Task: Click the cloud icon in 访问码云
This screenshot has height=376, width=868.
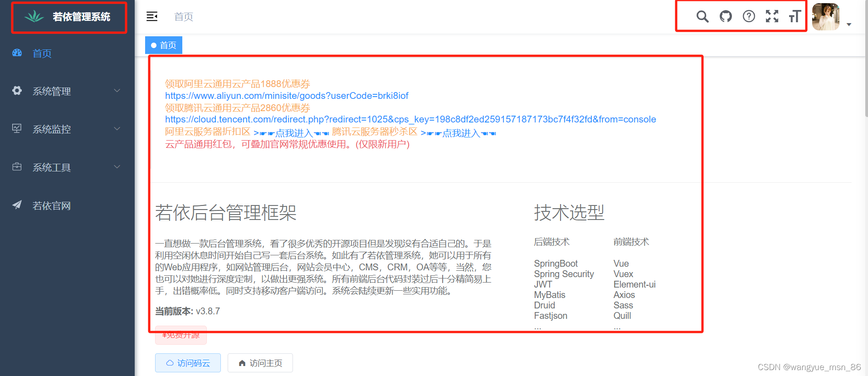Action: pos(170,363)
